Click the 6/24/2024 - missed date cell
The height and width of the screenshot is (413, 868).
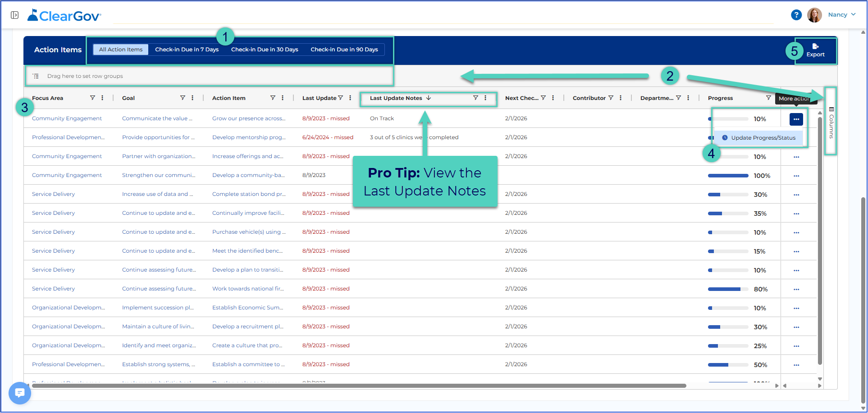click(328, 137)
